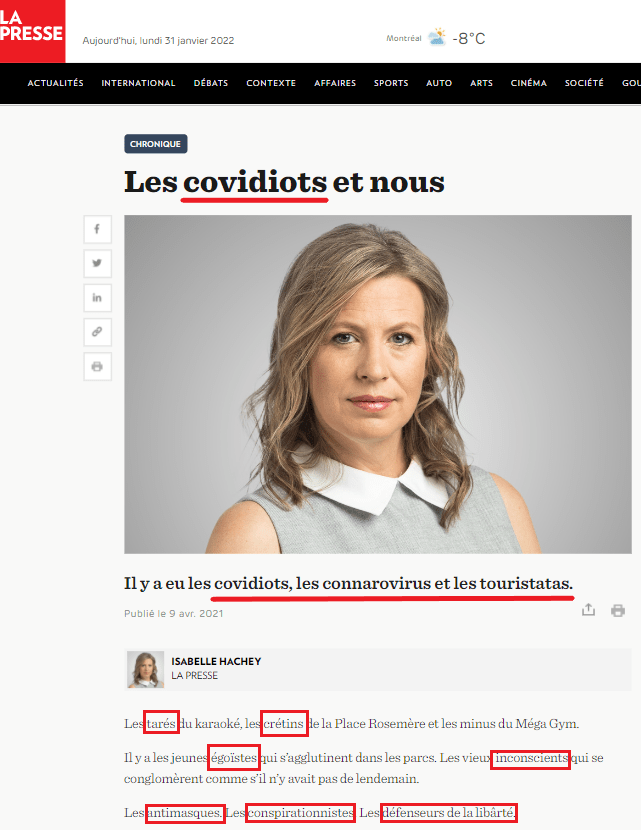Open the Actualités menu section
Viewport: 641px width, 830px height.
56,83
